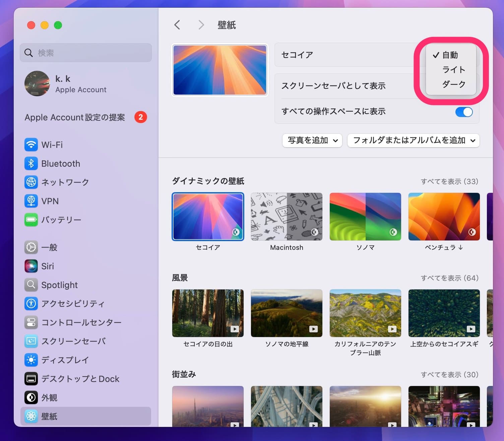
Task: Select the 外観 appearance icon
Action: pyautogui.click(x=31, y=397)
